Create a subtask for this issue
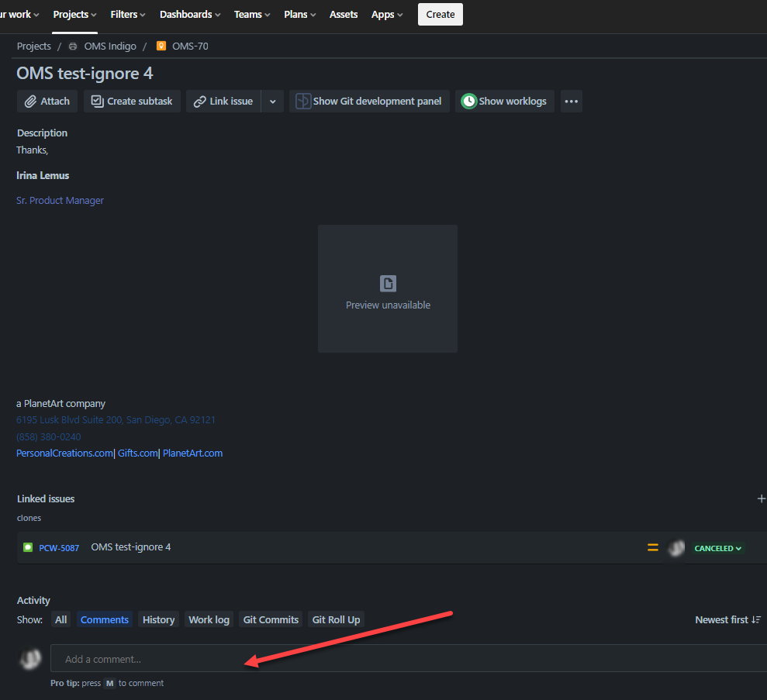 coord(132,102)
